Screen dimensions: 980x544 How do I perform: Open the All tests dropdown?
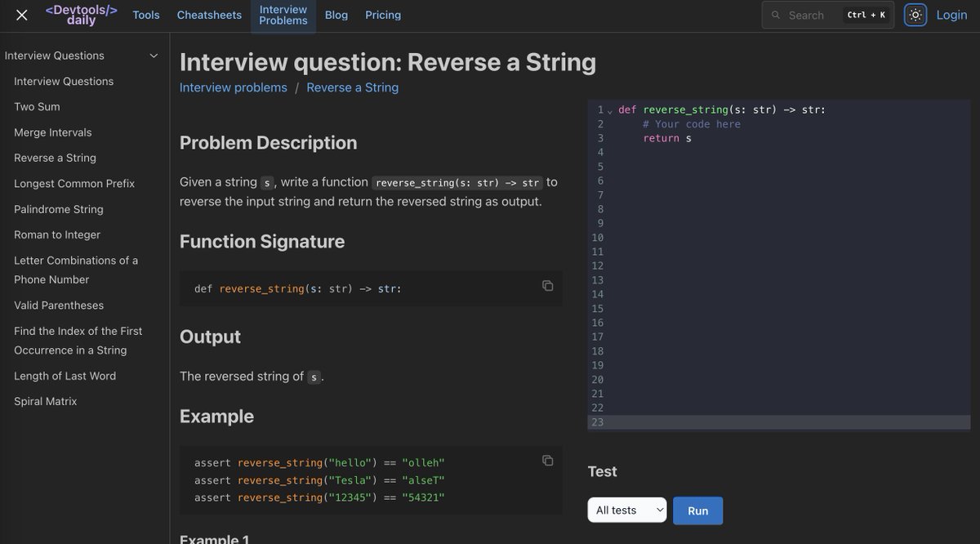click(x=627, y=511)
